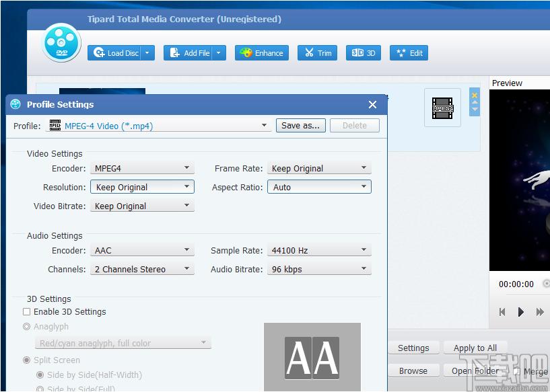The height and width of the screenshot is (392, 550).
Task: Skip to previous in preview
Action: pos(502,312)
